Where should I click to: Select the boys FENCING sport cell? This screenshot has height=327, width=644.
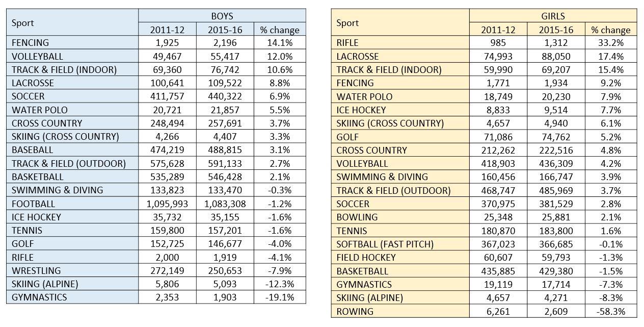(31, 43)
